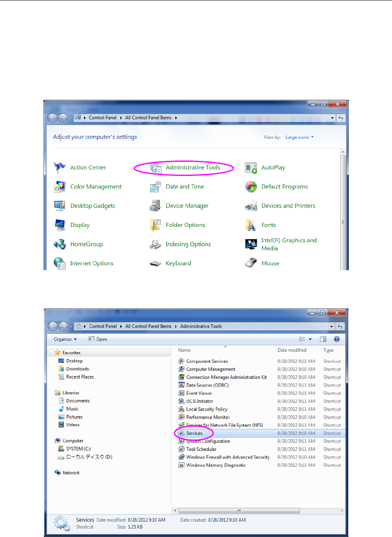Click the Windows Firewall with Advanced Security icon
The height and width of the screenshot is (537, 392).
(x=182, y=457)
